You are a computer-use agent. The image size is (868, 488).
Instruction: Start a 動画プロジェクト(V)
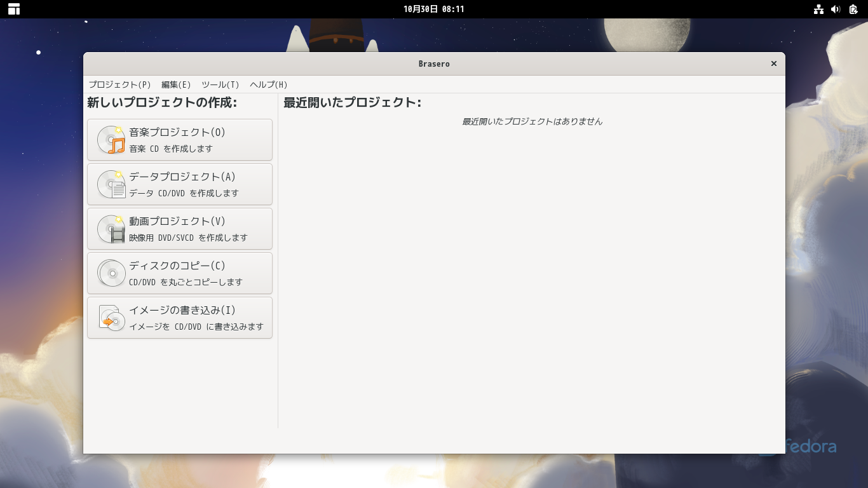180,229
